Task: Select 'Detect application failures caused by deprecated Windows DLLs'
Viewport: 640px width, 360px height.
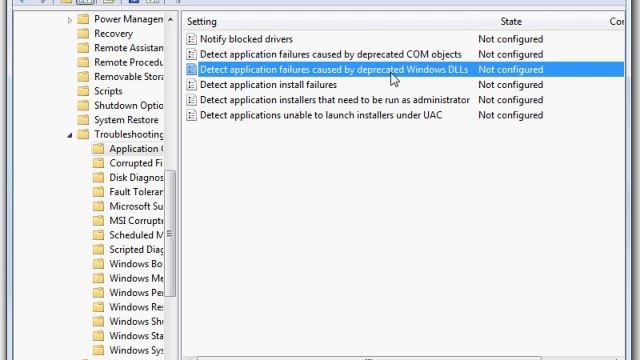Action: [x=334, y=70]
